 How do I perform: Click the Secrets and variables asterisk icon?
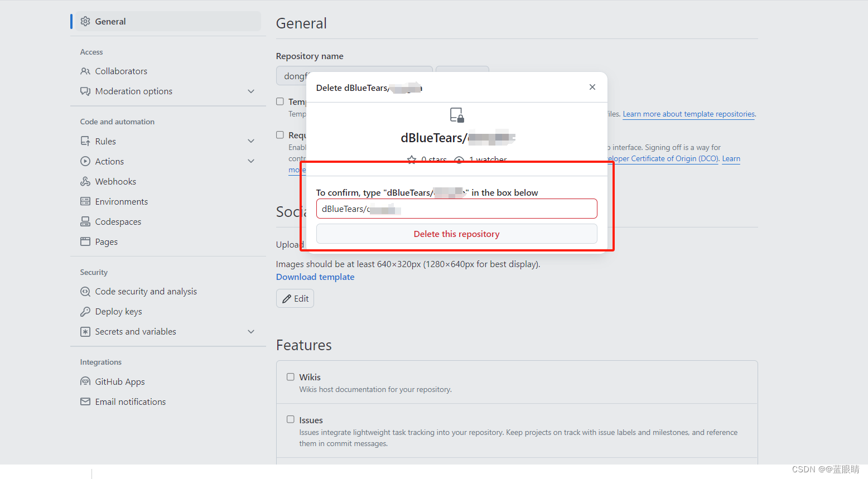85,331
